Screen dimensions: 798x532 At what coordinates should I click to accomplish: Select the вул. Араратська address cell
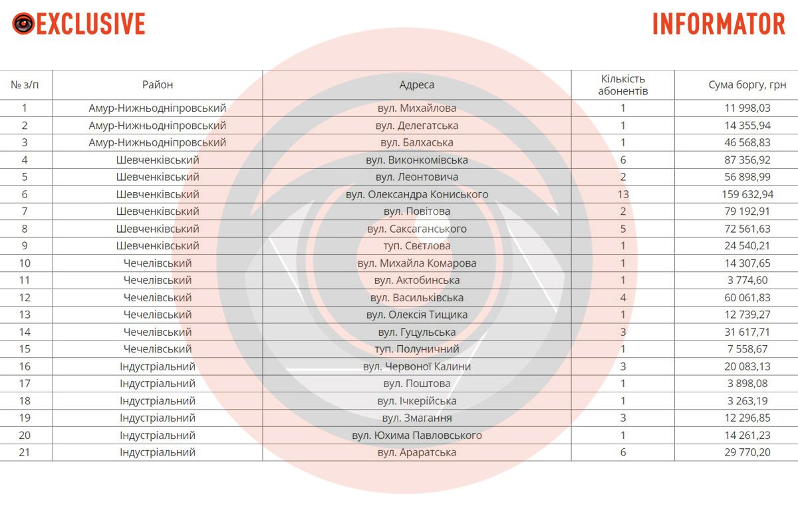[417, 452]
